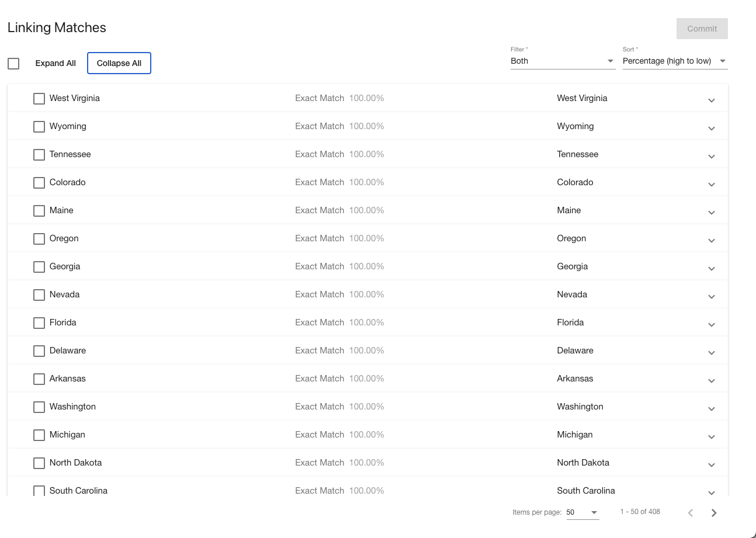Expand the Michigan row chevron

[x=711, y=436]
